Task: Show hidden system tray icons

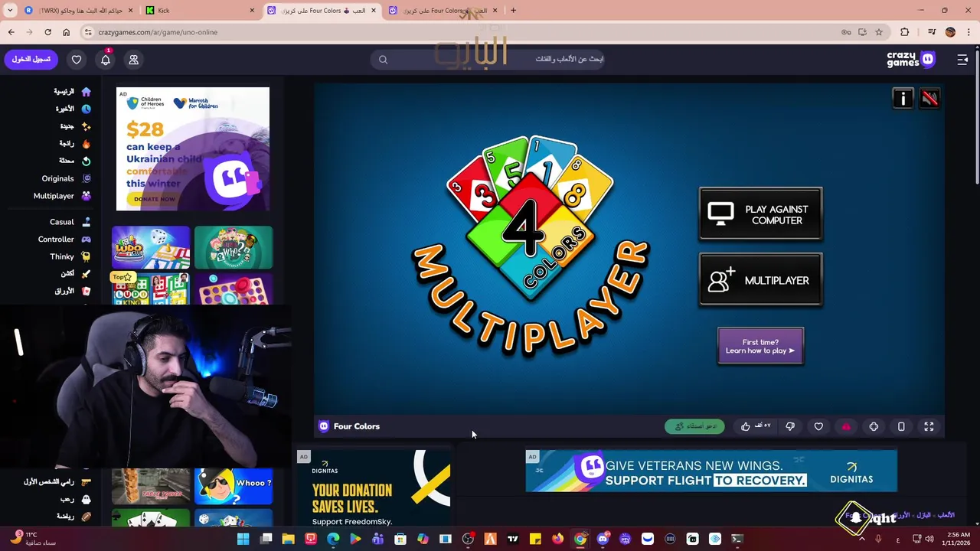Action: [x=861, y=539]
